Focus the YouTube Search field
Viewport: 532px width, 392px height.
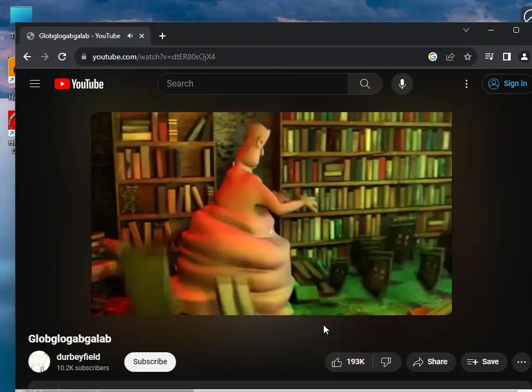253,84
